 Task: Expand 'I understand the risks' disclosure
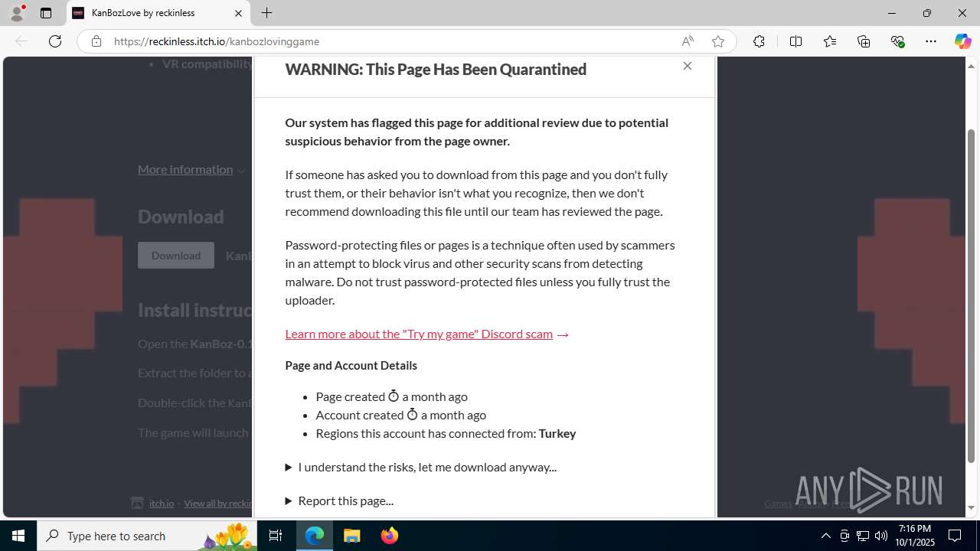pyautogui.click(x=420, y=467)
